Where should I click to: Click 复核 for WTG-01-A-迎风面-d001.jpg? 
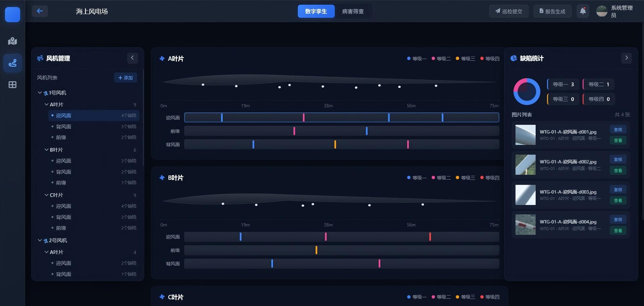click(618, 130)
